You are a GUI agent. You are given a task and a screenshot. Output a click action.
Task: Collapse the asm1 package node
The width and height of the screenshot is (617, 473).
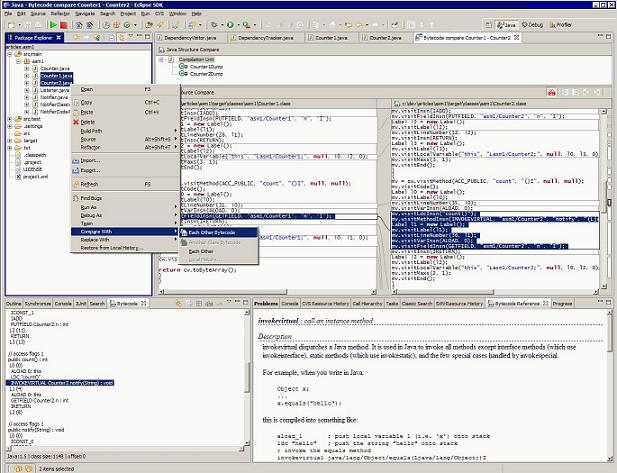pyautogui.click(x=18, y=61)
